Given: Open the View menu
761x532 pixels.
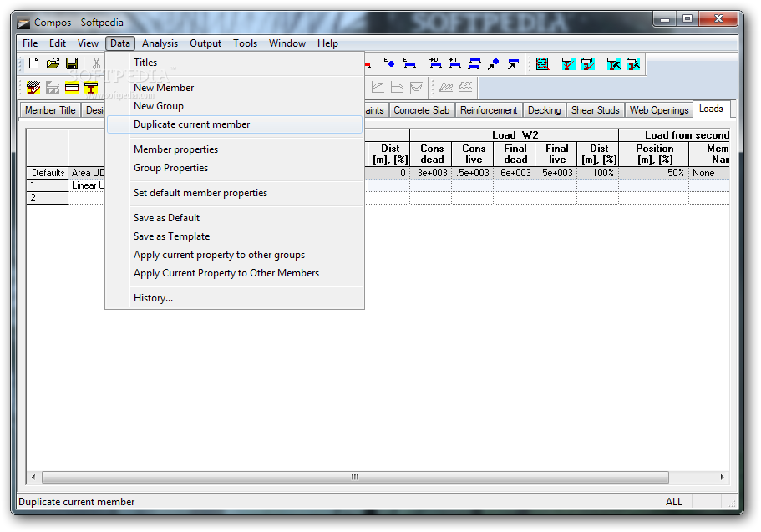Looking at the screenshot, I should coord(88,43).
